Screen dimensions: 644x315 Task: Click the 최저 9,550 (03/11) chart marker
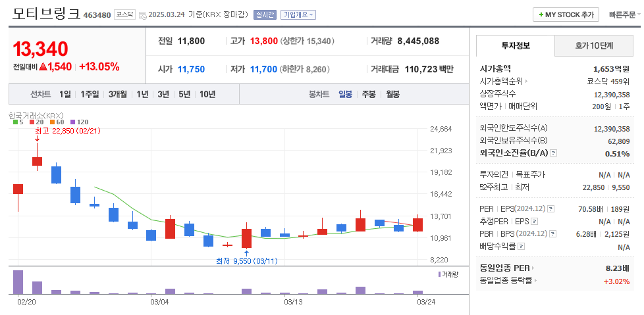tap(247, 261)
